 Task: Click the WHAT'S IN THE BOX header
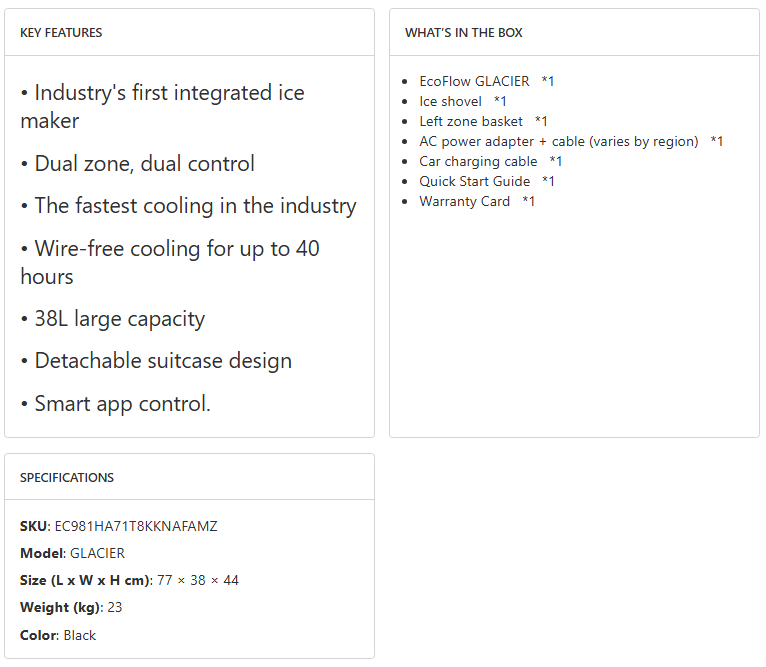(463, 33)
